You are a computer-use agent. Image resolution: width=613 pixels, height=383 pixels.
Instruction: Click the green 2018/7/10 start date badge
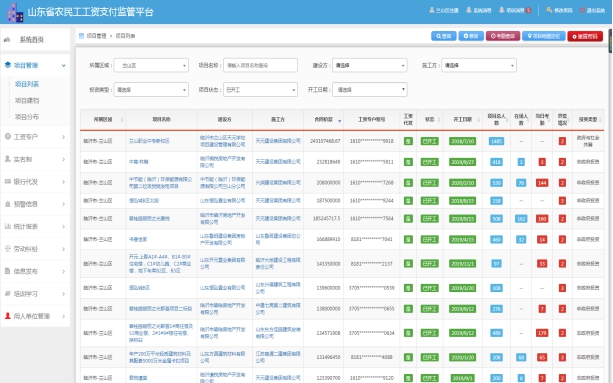[x=462, y=141]
